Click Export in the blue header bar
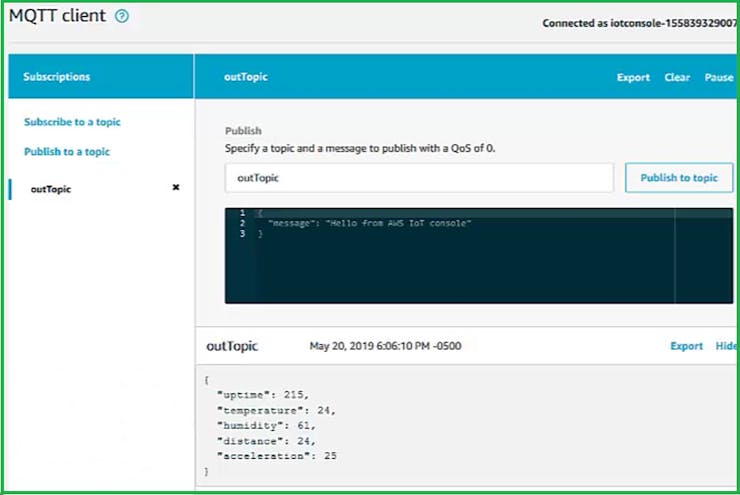Screen dimensions: 740x495 coord(633,77)
